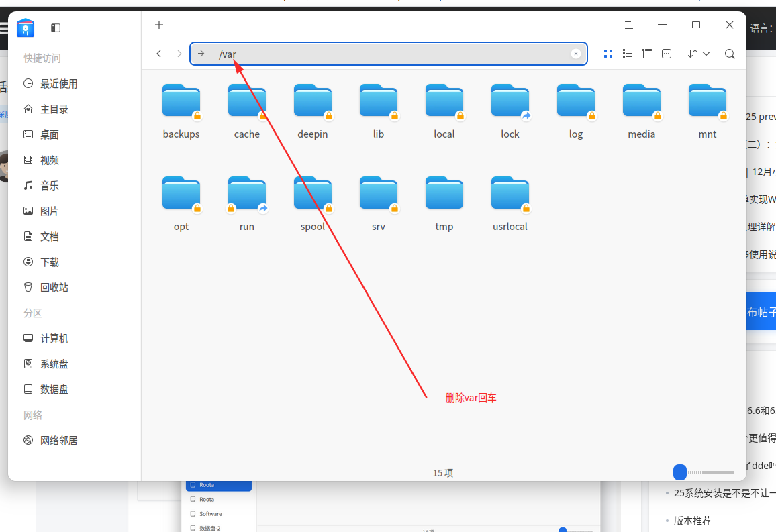Screen dimensions: 776x532
Task: Open the usrlocal folder
Action: (x=510, y=204)
